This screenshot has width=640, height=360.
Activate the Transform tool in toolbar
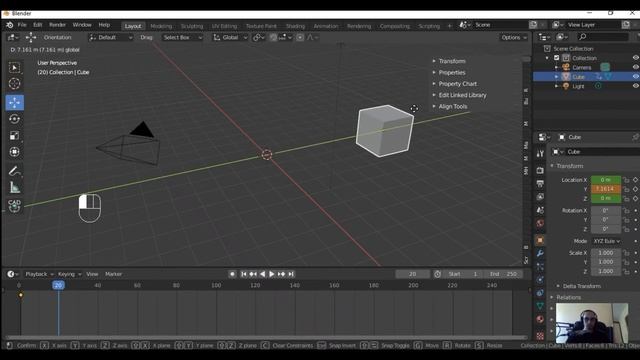coord(14,152)
